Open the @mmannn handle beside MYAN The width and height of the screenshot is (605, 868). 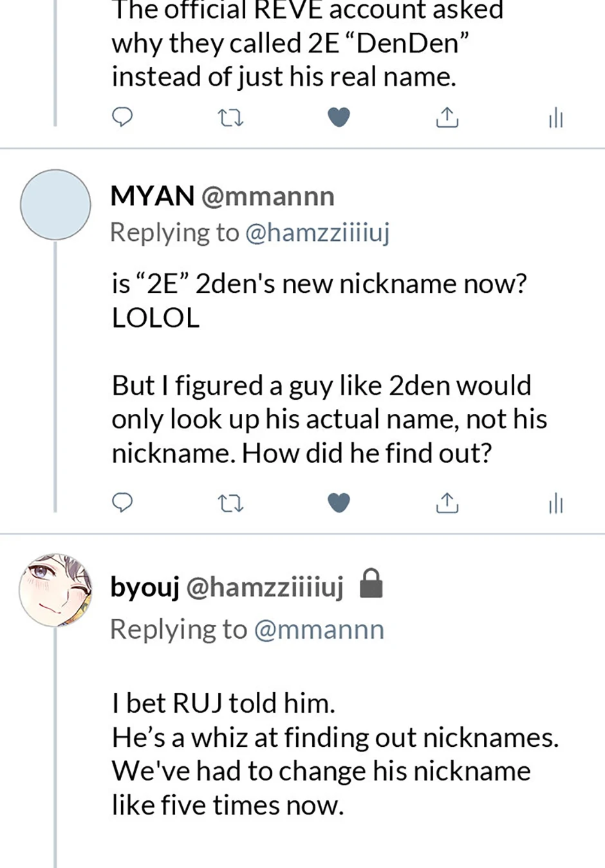click(x=268, y=196)
